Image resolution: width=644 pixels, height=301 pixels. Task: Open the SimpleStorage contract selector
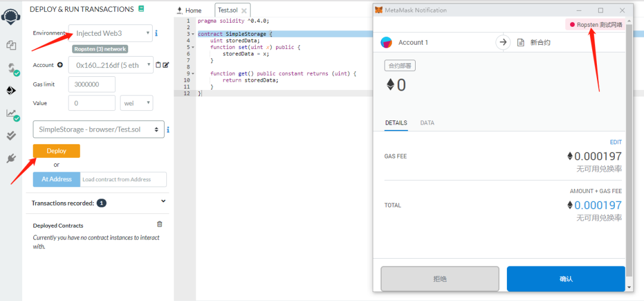98,129
